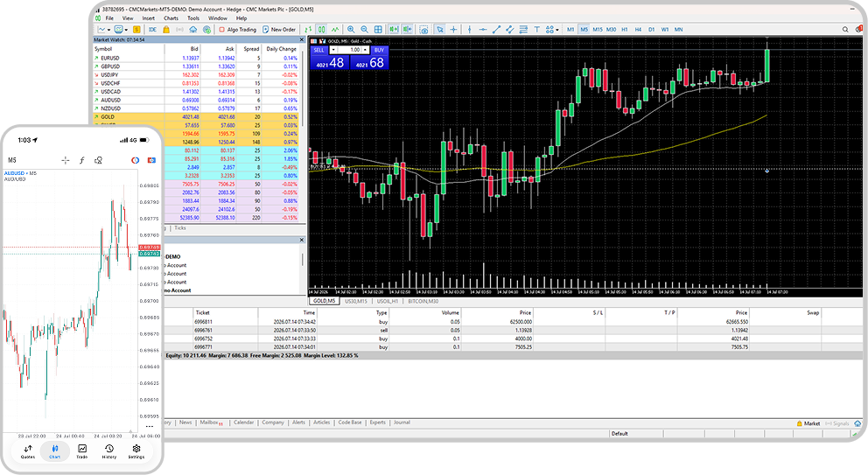Open the Tools menu
Viewport: 868px width, 475px height.
pos(193,18)
